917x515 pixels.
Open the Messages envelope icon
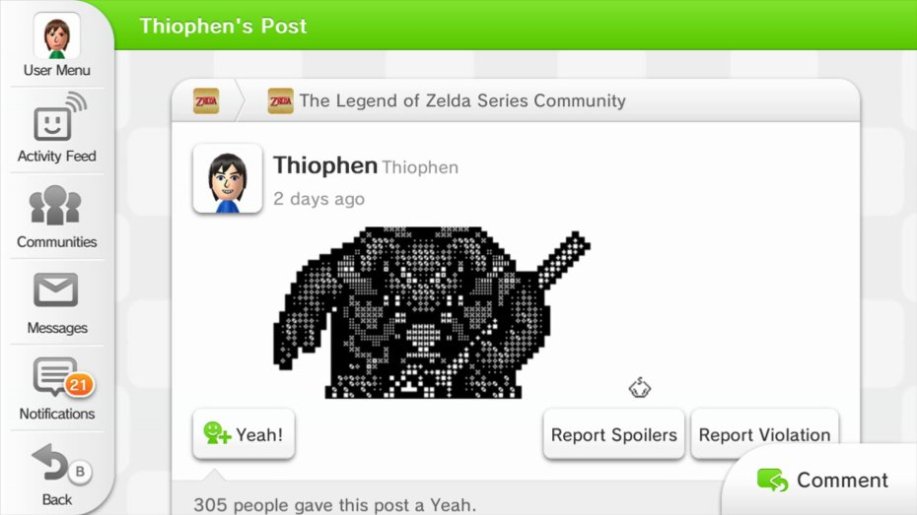(x=56, y=290)
